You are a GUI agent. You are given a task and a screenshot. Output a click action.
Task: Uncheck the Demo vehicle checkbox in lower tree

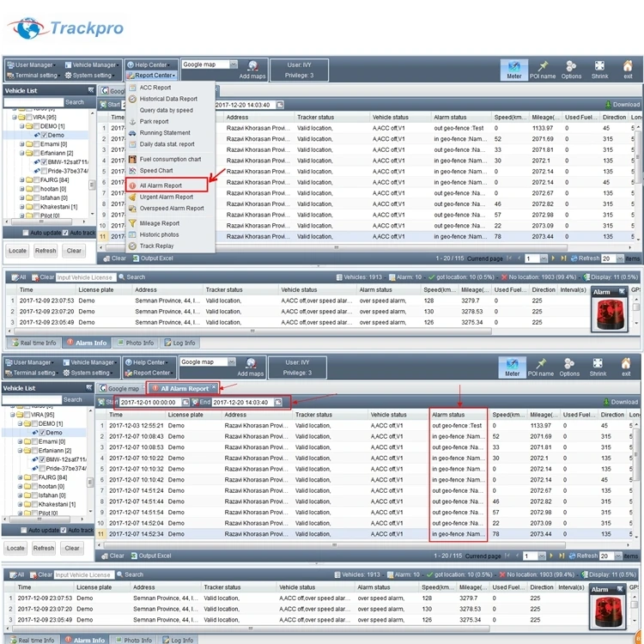click(40, 433)
